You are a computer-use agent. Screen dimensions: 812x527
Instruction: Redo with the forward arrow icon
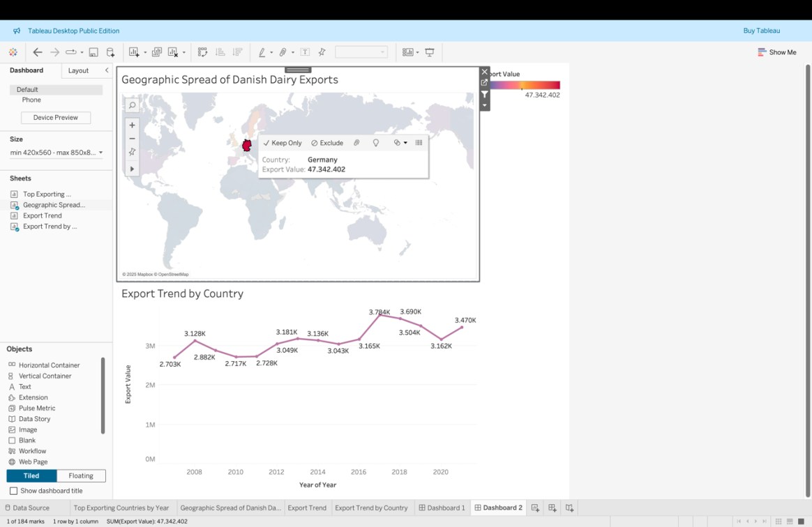[x=54, y=52]
